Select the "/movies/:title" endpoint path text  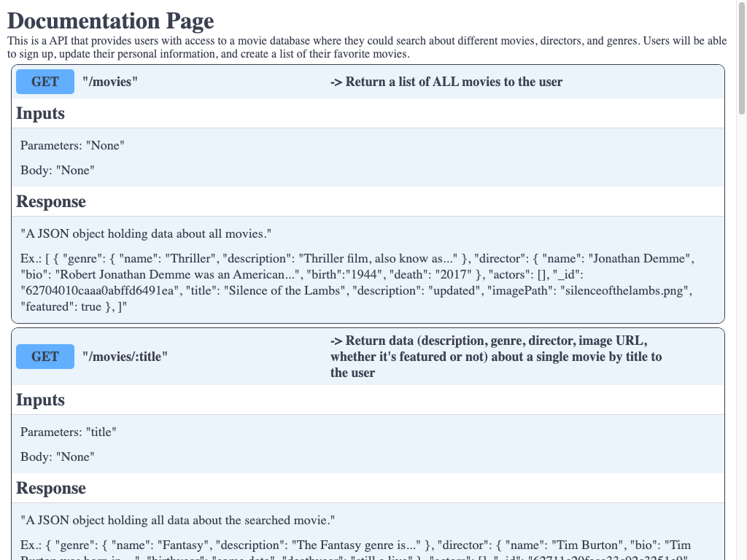125,357
